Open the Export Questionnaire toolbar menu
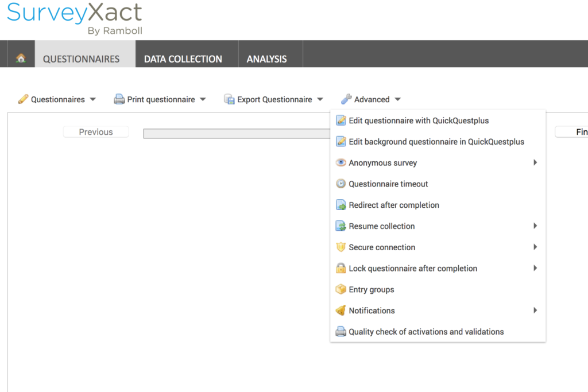 coord(274,99)
